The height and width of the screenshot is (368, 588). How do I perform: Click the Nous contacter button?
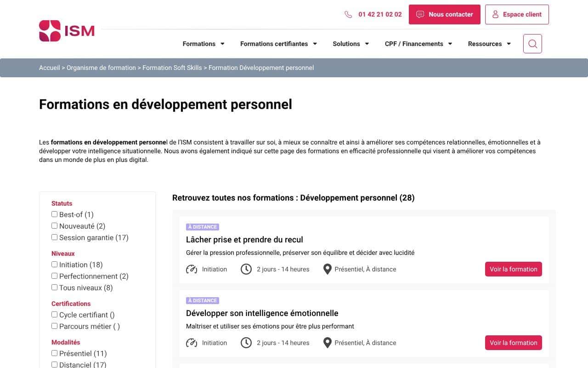pyautogui.click(x=445, y=14)
